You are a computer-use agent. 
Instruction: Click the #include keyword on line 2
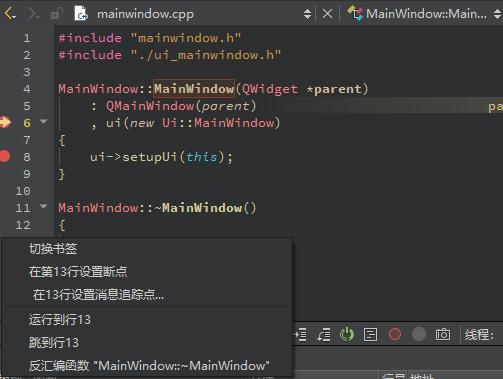tap(90, 55)
